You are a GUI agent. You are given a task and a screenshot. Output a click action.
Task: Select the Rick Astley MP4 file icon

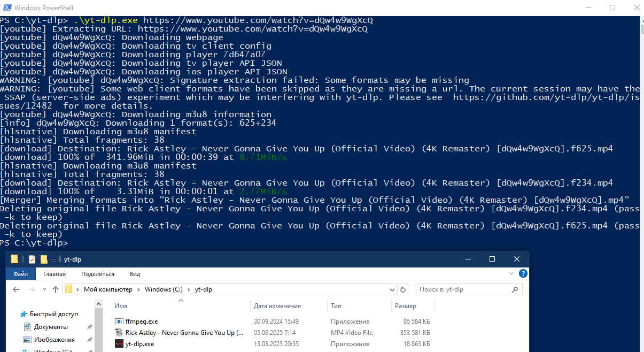(119, 333)
